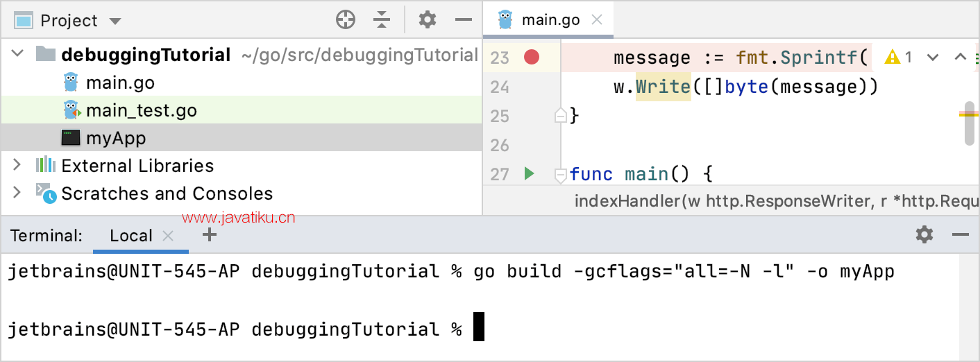The width and height of the screenshot is (980, 362).
Task: Click Scratches and Consoles label
Action: [167, 193]
